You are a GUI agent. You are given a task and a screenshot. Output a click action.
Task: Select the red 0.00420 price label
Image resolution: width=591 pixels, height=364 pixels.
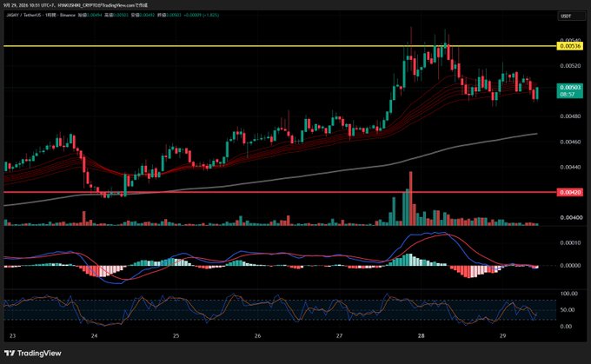point(570,193)
